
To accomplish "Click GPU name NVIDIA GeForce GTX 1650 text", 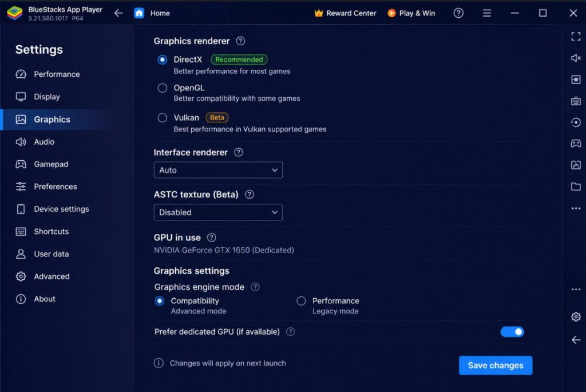I will coord(224,251).
